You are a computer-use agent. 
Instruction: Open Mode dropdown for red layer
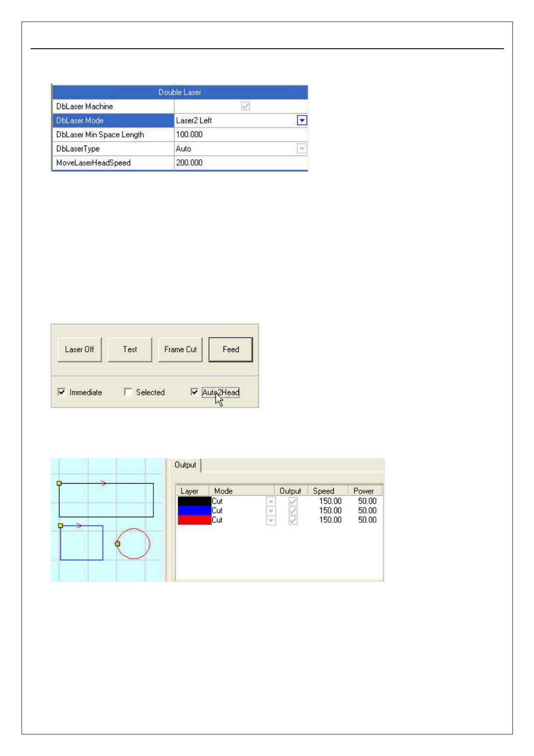[x=271, y=520]
